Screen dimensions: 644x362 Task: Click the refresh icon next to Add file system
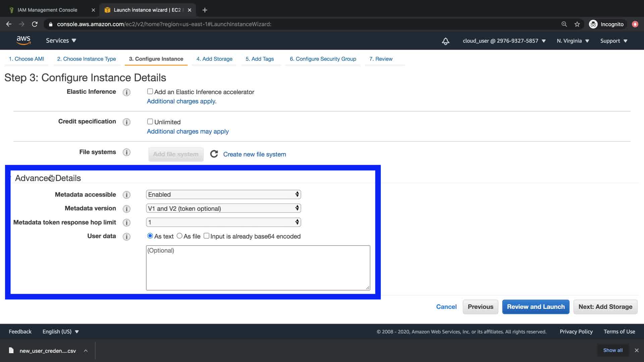pos(214,154)
